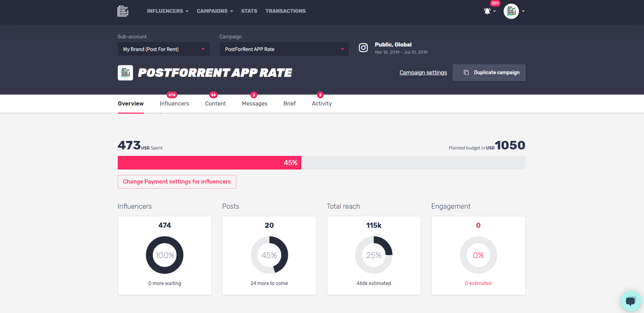This screenshot has height=313, width=644.
Task: Click the 'POSTFORRENT APP RATE' heading
Action: click(x=215, y=72)
